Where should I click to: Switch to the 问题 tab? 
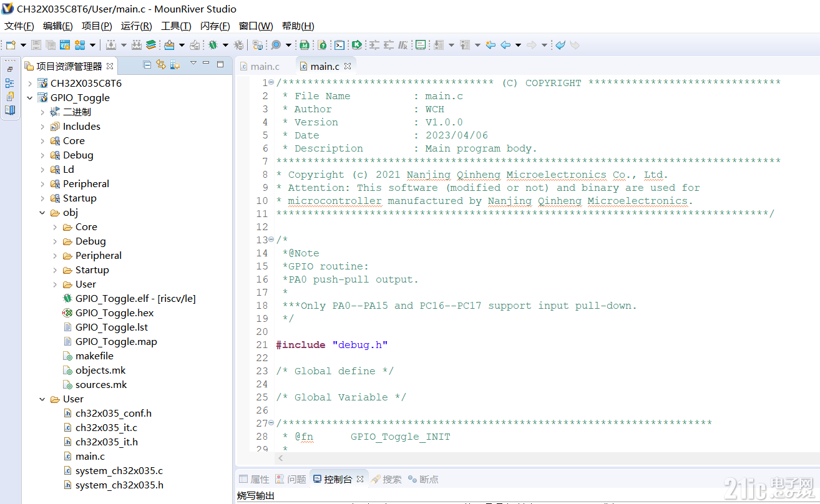(x=291, y=479)
